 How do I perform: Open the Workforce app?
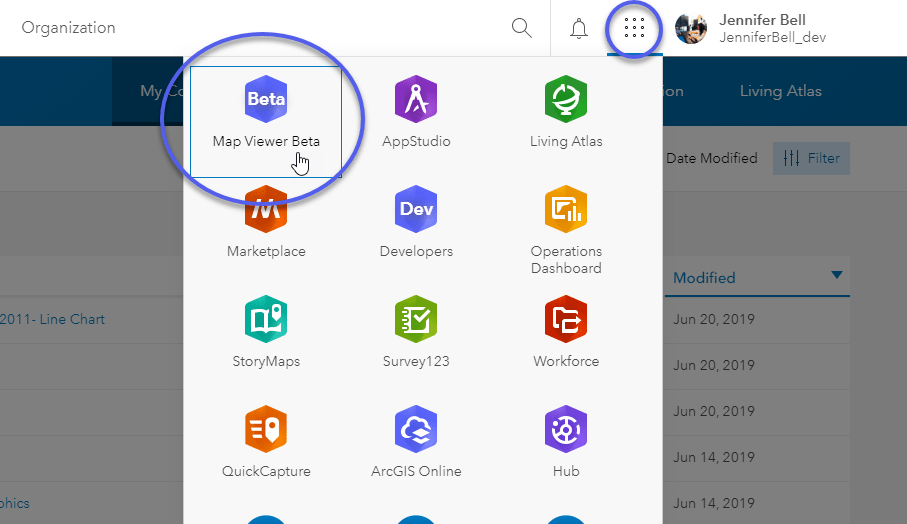click(566, 332)
